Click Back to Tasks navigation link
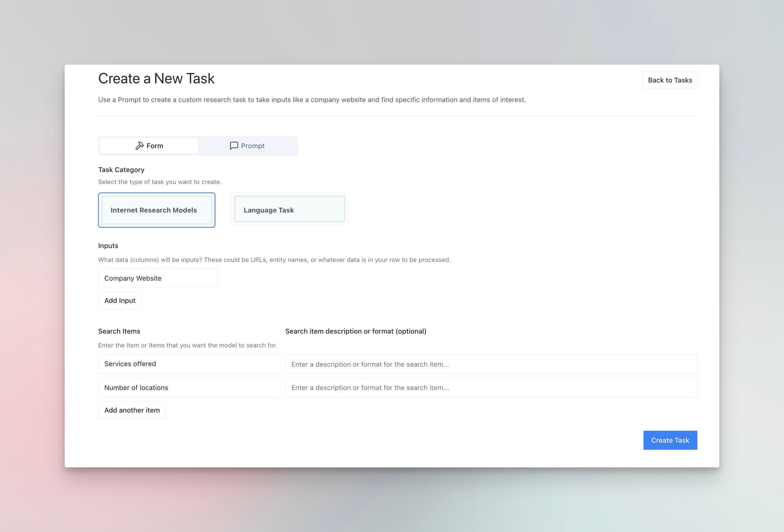This screenshot has width=784, height=532. (x=670, y=80)
